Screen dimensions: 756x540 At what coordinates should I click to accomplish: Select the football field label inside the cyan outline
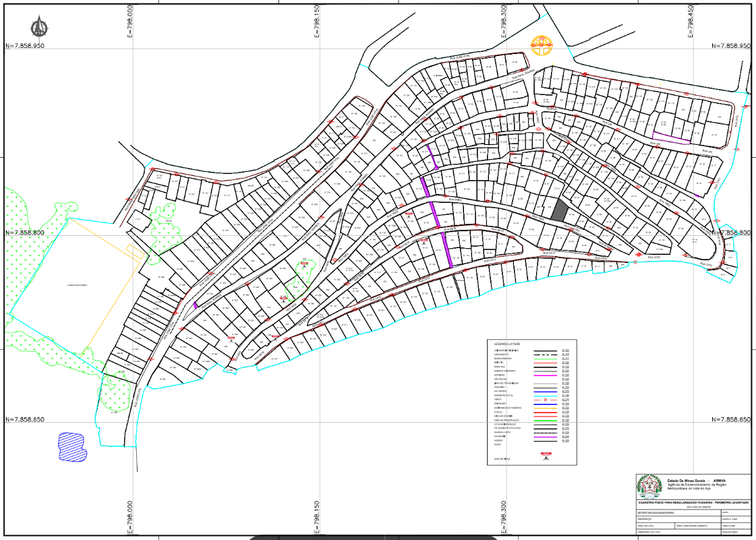(x=77, y=286)
